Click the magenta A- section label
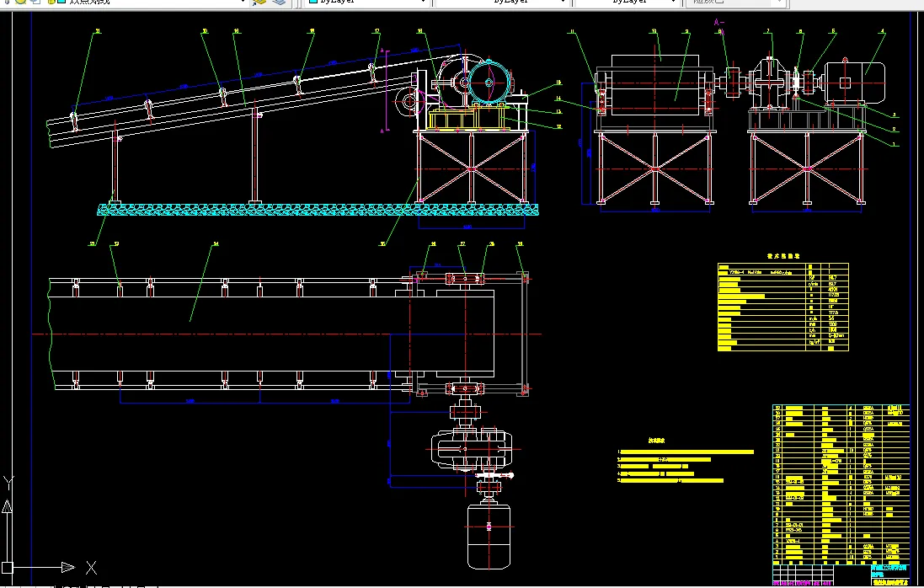 coord(719,23)
